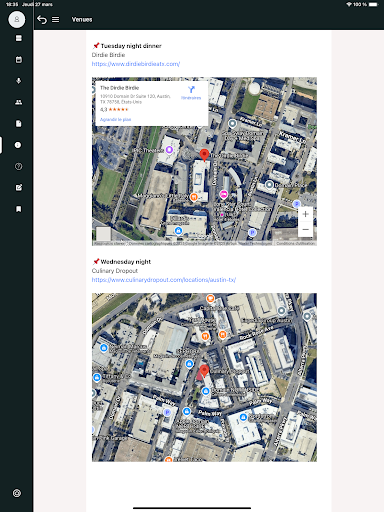Viewport: 384px width, 512px height.
Task: Open the microphone speakers section
Action: click(x=19, y=81)
